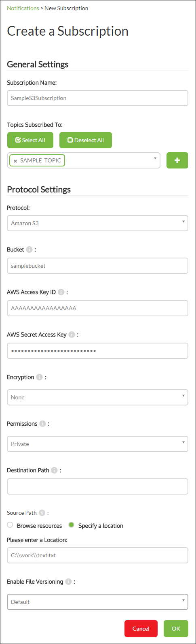Click the Destination Path info icon
This screenshot has width=196, height=644.
pyautogui.click(x=54, y=470)
